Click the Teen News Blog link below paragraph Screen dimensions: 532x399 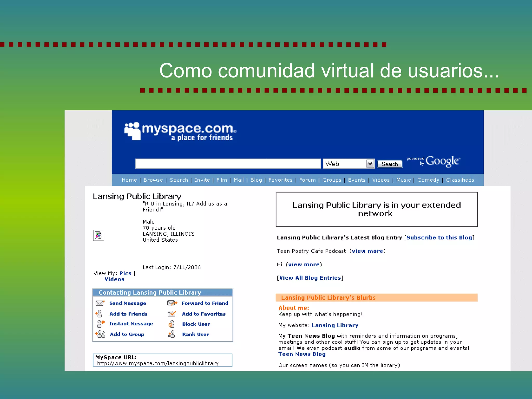(x=302, y=354)
